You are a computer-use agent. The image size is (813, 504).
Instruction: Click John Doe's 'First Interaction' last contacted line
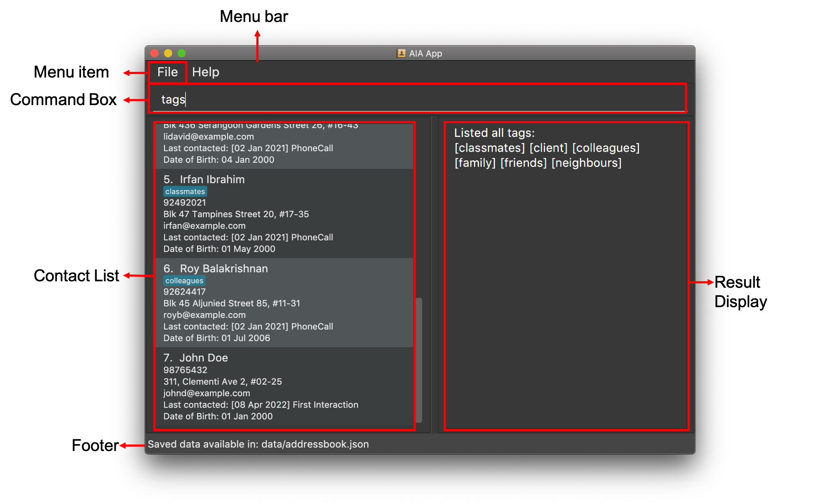click(261, 405)
